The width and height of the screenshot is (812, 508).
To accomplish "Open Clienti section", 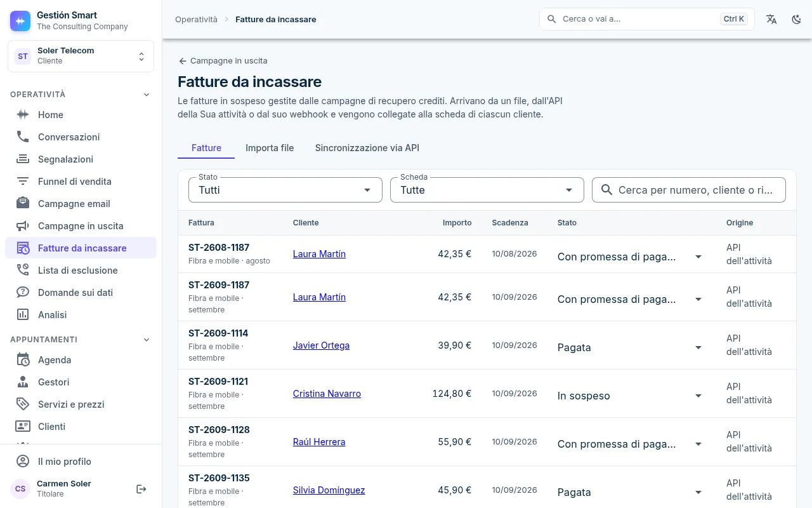I will 81,427.
